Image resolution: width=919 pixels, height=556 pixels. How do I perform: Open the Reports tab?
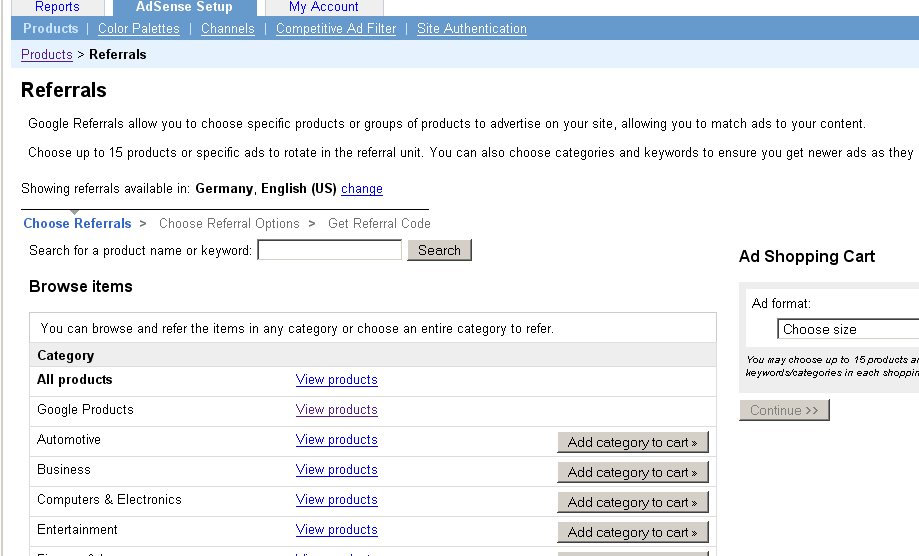point(57,7)
